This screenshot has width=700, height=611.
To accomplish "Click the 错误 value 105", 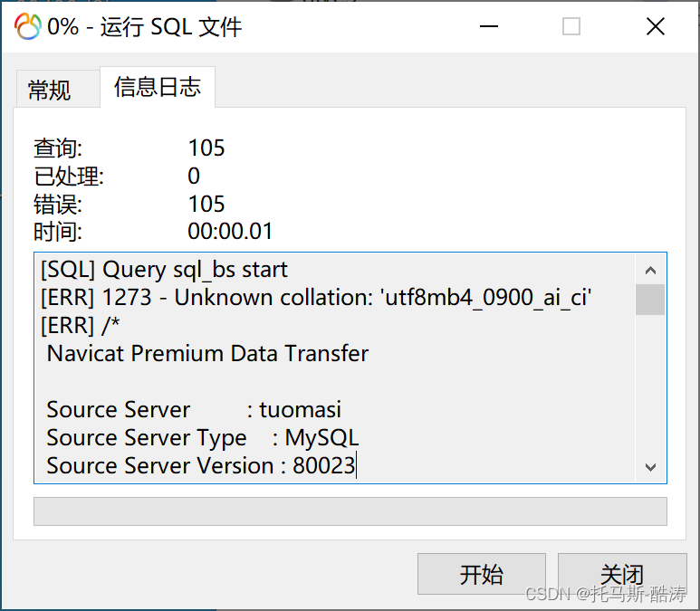I will [x=206, y=204].
